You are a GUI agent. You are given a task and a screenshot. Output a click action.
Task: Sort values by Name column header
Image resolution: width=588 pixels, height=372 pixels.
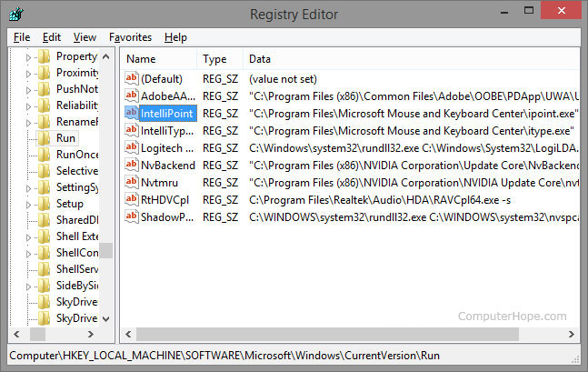coord(159,59)
